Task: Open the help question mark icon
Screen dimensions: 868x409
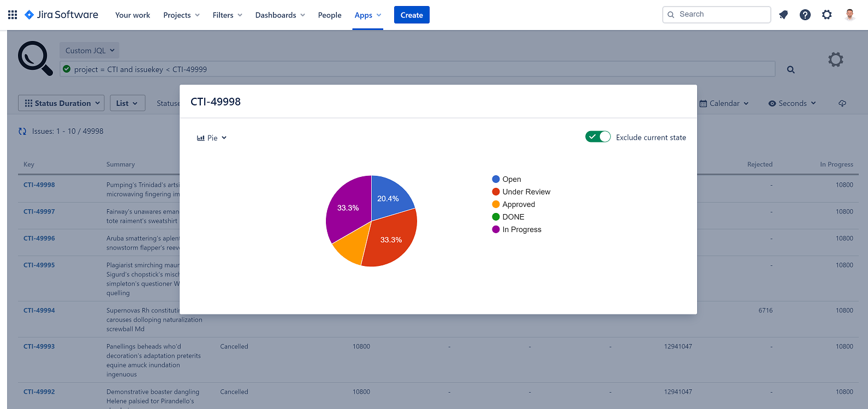Action: [x=805, y=15]
